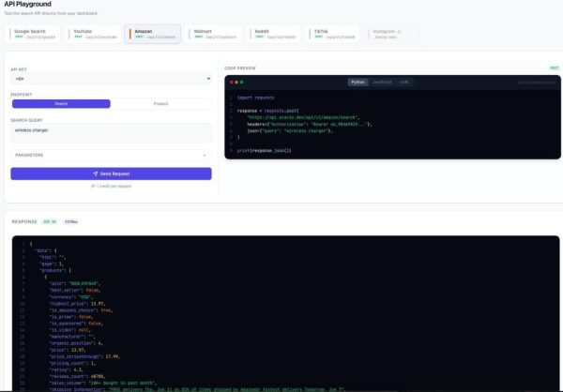Click the credit per request icon

pos(93,186)
